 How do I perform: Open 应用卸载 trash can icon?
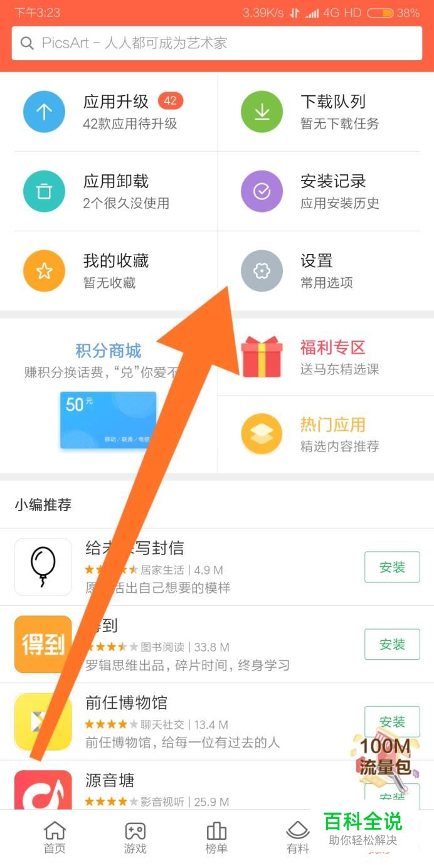(44, 191)
